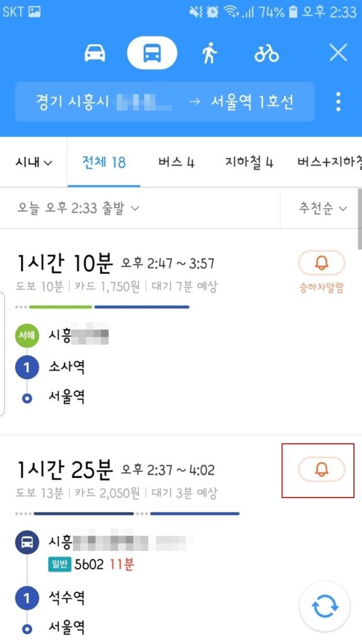Select the bus transit mode icon
Viewport: 362px width, 644px height.
[152, 53]
